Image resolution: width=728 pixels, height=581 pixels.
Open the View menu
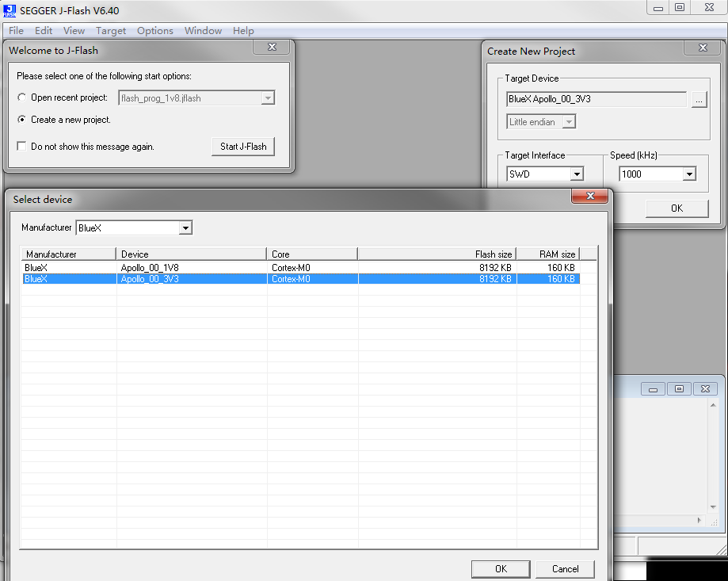pos(74,31)
